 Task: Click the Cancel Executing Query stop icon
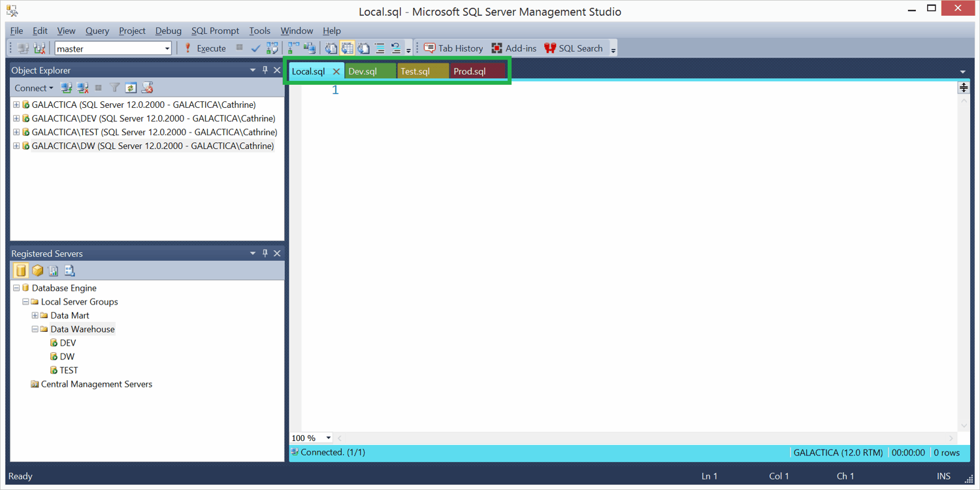click(x=240, y=48)
